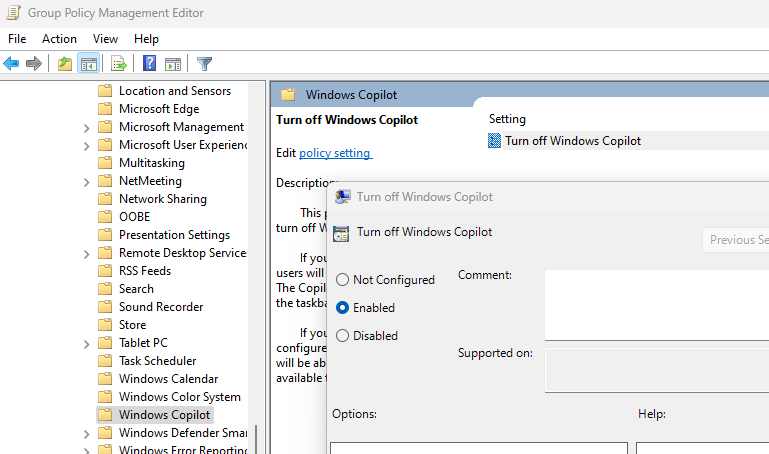Open the Action menu

(x=59, y=39)
